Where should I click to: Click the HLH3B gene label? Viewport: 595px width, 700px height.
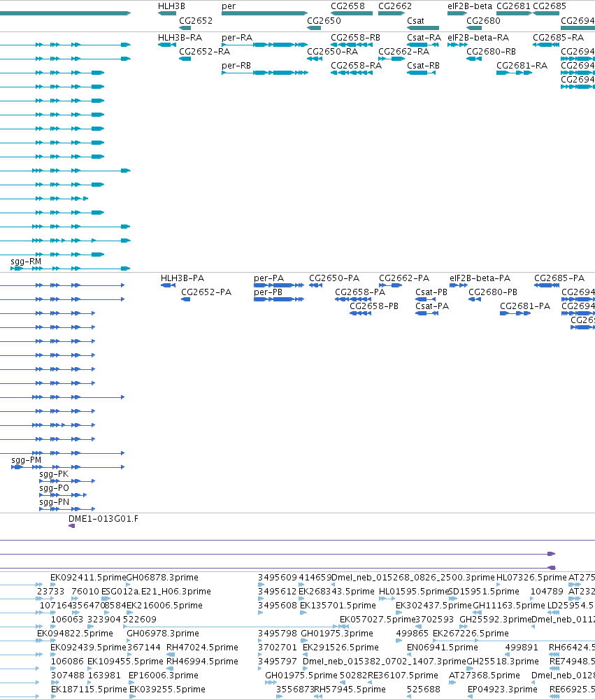pos(171,6)
